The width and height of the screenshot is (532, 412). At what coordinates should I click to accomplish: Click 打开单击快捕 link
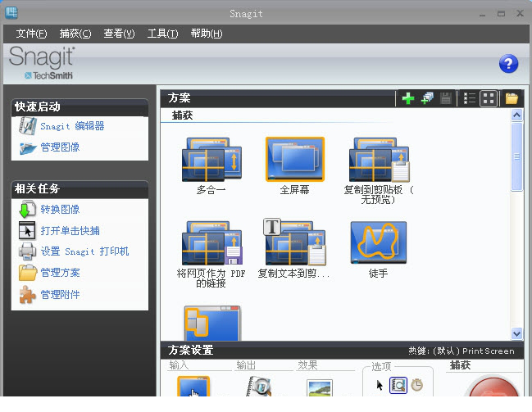point(70,231)
